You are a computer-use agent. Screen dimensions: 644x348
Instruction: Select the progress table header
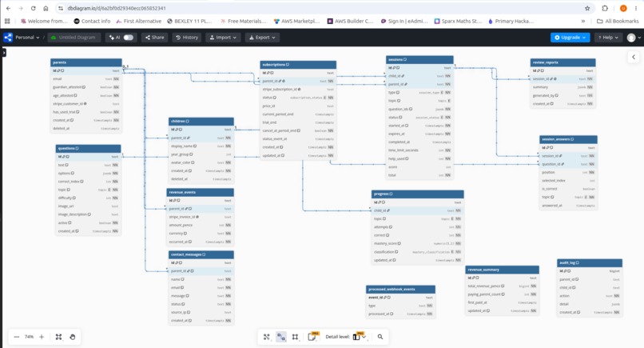(x=418, y=194)
